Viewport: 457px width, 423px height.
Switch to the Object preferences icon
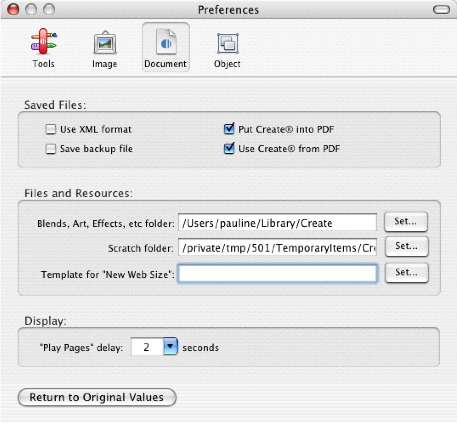(x=228, y=43)
